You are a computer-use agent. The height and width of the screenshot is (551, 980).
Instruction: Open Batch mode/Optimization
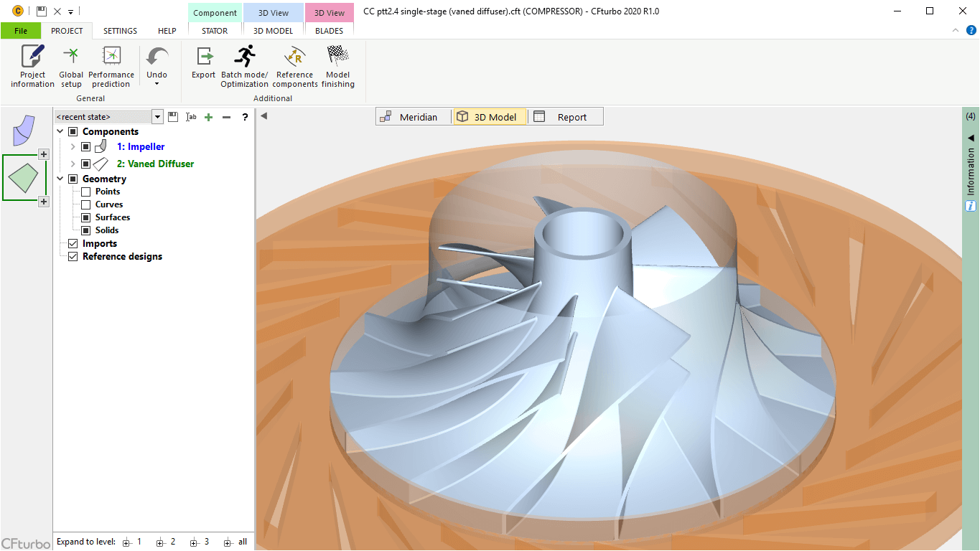(245, 66)
